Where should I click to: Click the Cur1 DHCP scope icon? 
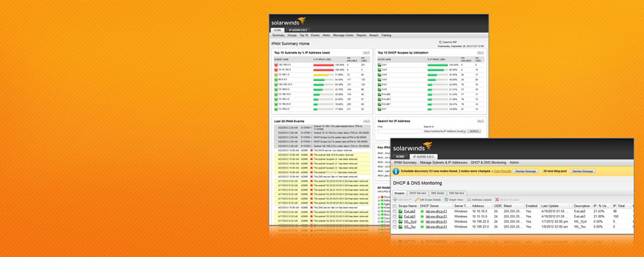(380, 65)
